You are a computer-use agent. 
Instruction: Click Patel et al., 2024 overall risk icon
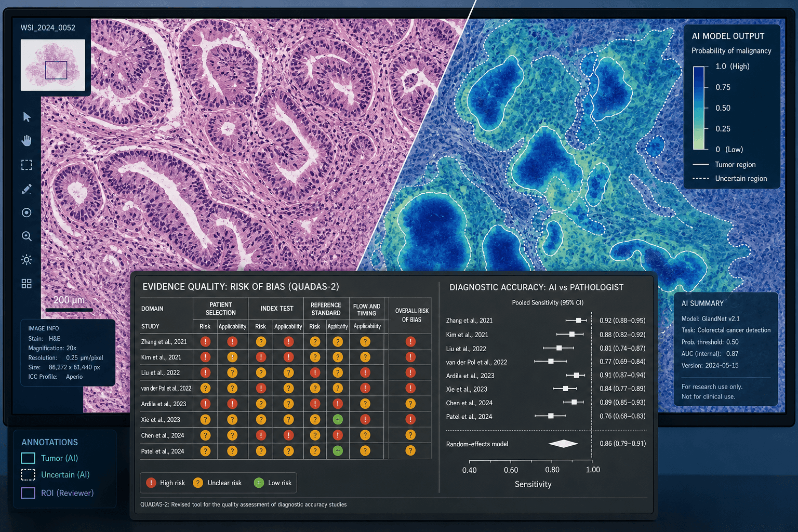pos(410,451)
